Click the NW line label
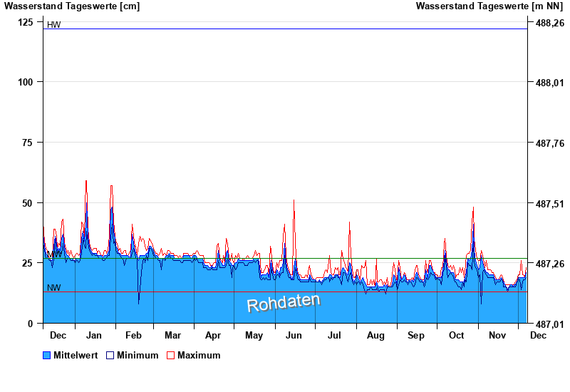Image resolution: width=570 pixels, height=392 pixels. pyautogui.click(x=53, y=288)
